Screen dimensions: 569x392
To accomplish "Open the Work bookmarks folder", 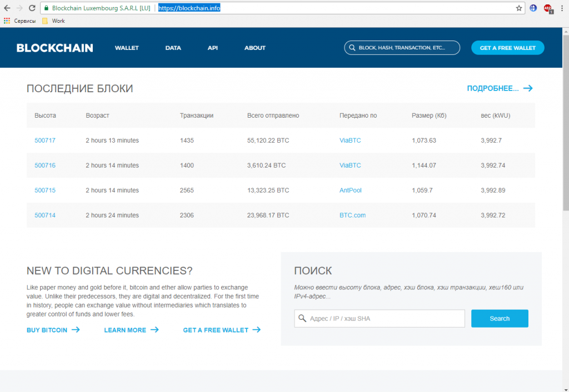I will pos(53,21).
